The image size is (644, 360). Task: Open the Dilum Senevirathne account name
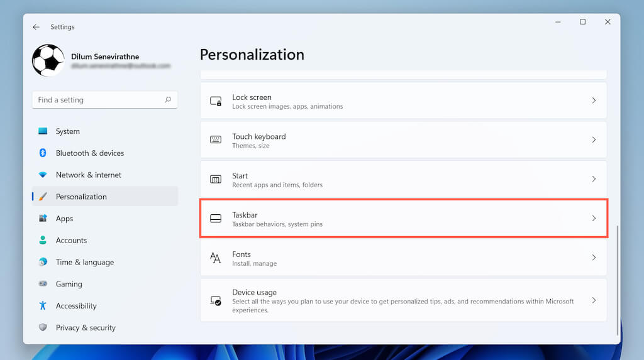point(105,57)
